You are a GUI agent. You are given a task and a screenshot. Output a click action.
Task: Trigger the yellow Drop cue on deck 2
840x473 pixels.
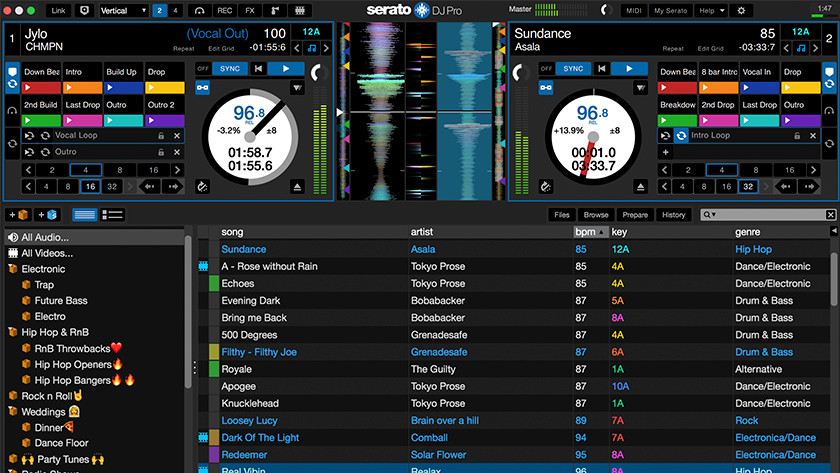[x=800, y=87]
